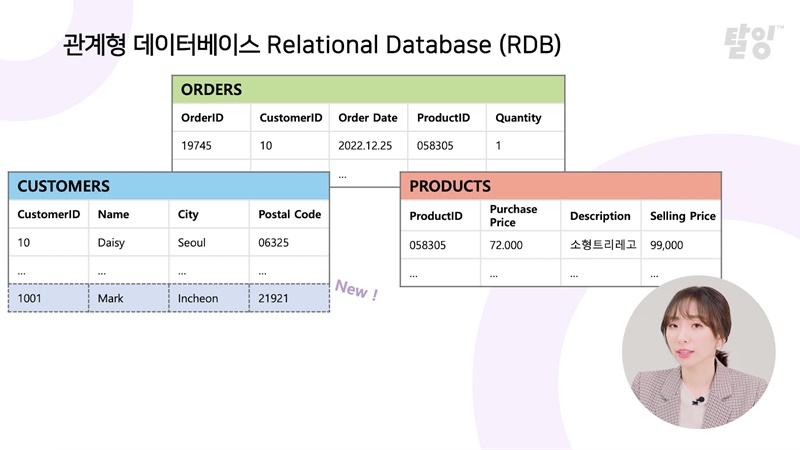This screenshot has height=450, width=800.
Task: Select the new customer name Mark
Action: (x=110, y=298)
